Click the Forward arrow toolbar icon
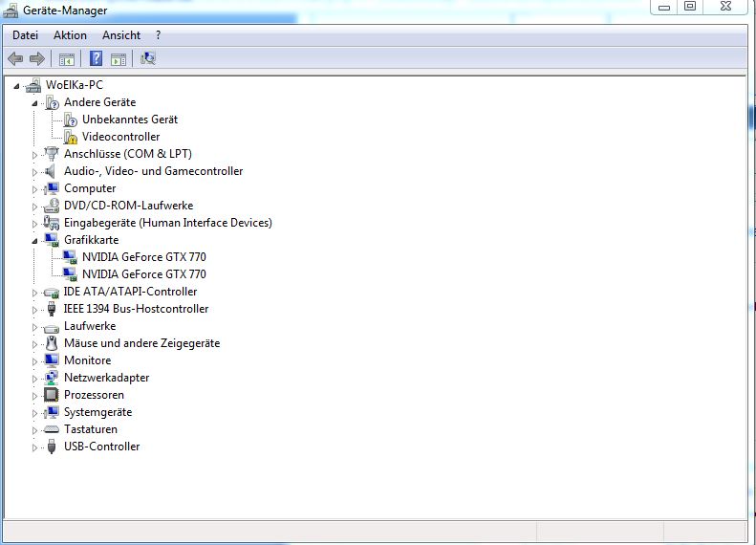756x545 pixels. coord(37,59)
